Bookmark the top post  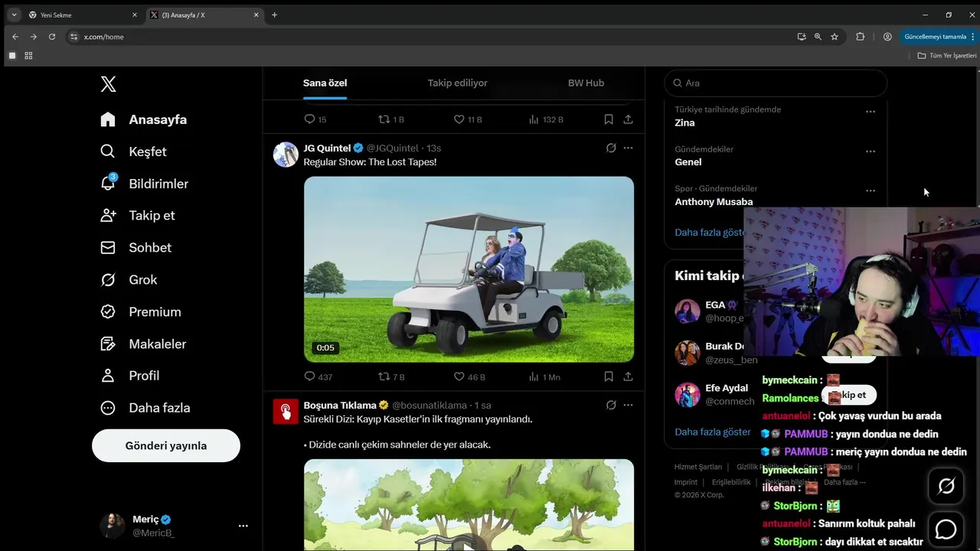tap(609, 119)
